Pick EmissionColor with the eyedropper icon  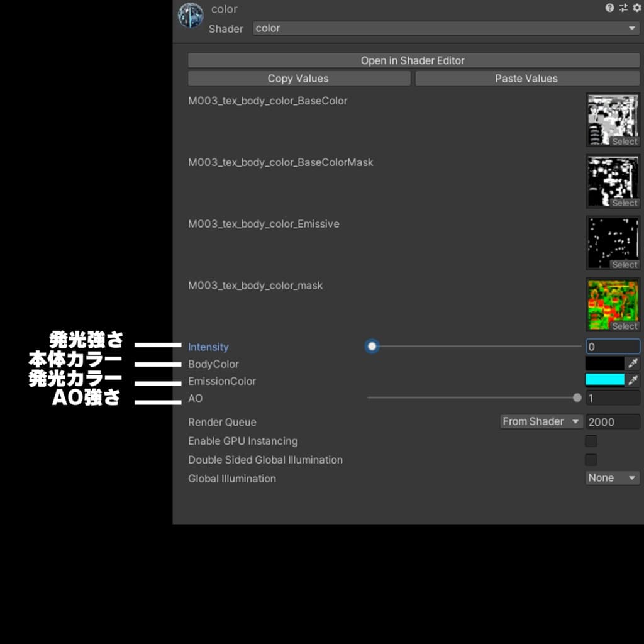[x=633, y=380]
